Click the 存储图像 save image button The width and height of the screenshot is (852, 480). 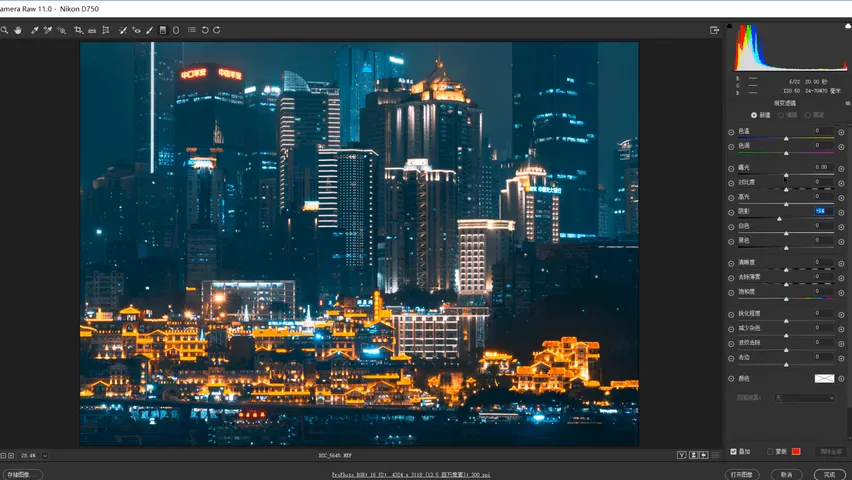point(22,475)
